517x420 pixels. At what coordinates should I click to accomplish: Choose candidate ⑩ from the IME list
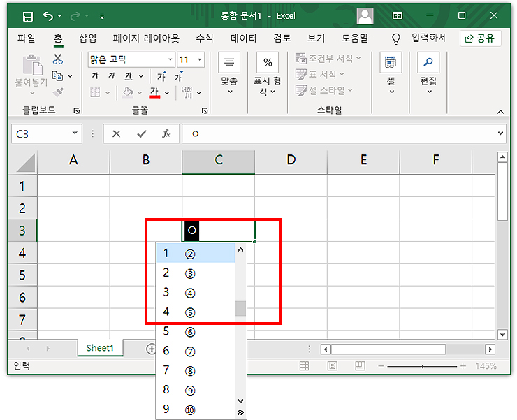pyautogui.click(x=196, y=410)
